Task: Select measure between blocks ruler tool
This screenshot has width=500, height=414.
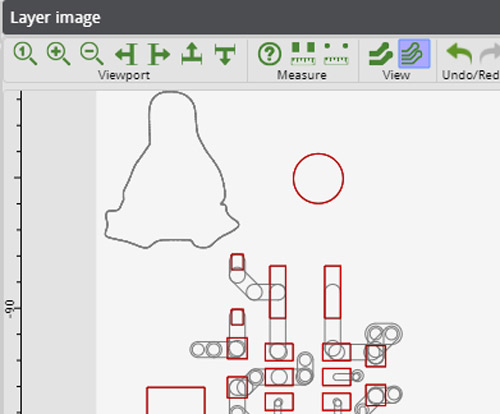Action: pos(303,53)
